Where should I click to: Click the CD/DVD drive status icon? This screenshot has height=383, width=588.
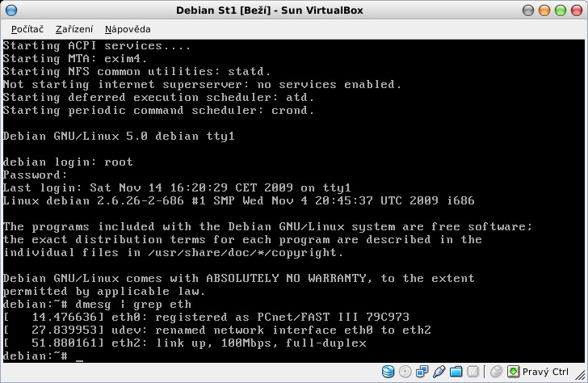pos(405,372)
